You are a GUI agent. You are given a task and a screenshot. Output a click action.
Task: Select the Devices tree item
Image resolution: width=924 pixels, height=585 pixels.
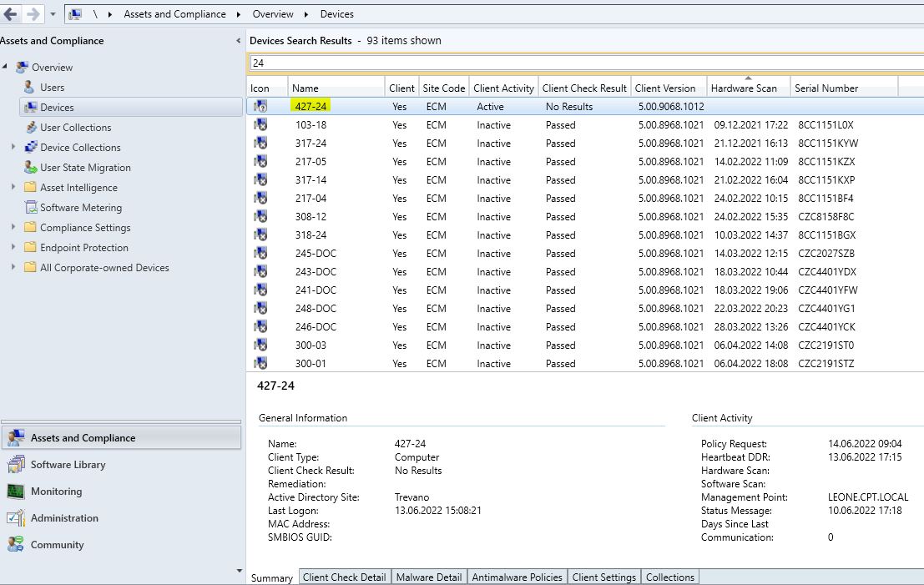pyautogui.click(x=131, y=107)
